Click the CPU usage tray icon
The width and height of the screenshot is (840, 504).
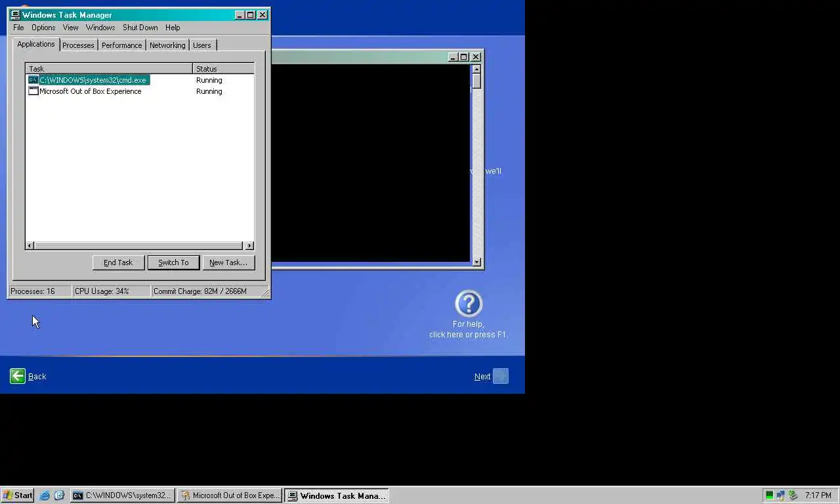pos(769,495)
